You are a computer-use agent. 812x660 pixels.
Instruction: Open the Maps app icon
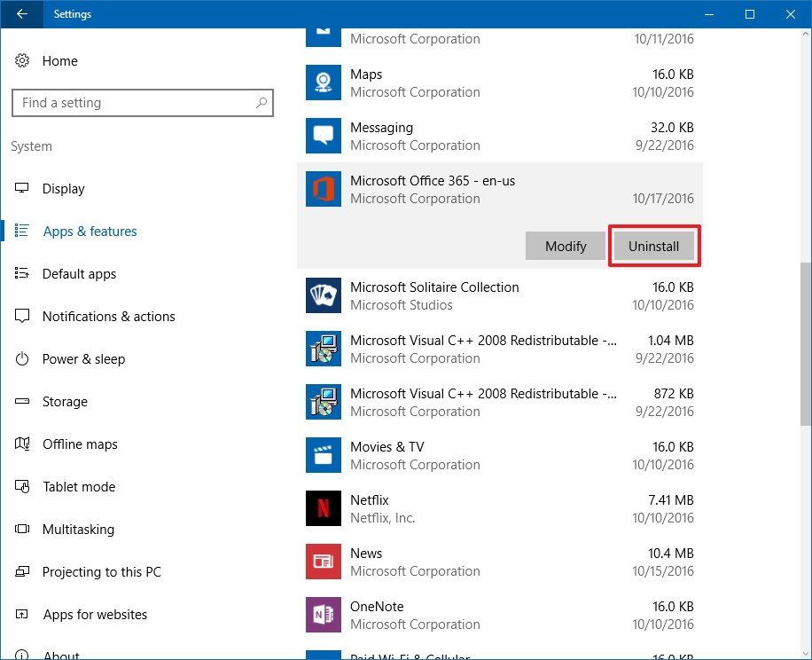(x=323, y=82)
